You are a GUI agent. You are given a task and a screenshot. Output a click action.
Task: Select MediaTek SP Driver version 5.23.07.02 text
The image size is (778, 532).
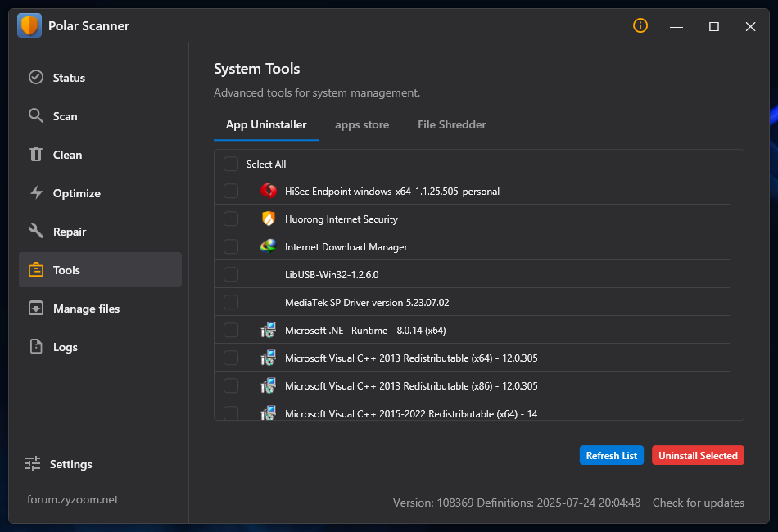pyautogui.click(x=367, y=303)
